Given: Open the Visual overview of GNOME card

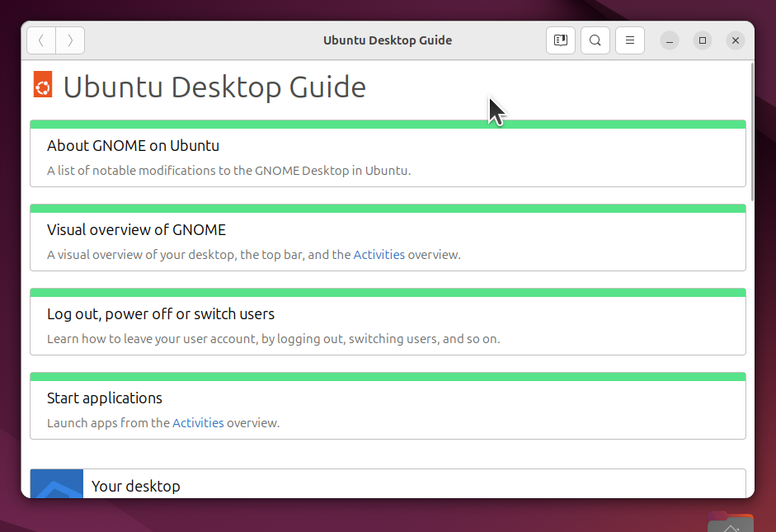Looking at the screenshot, I should [388, 238].
